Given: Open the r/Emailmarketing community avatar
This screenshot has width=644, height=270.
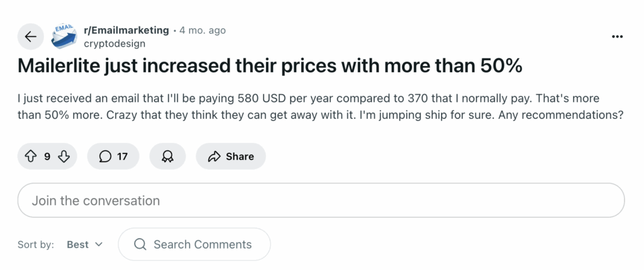Looking at the screenshot, I should (x=63, y=37).
